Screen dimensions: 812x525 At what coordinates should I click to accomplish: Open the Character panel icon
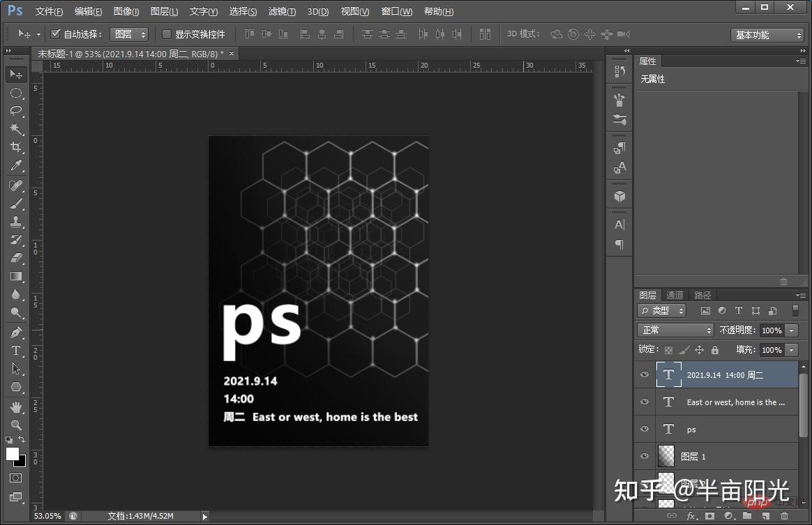[619, 225]
